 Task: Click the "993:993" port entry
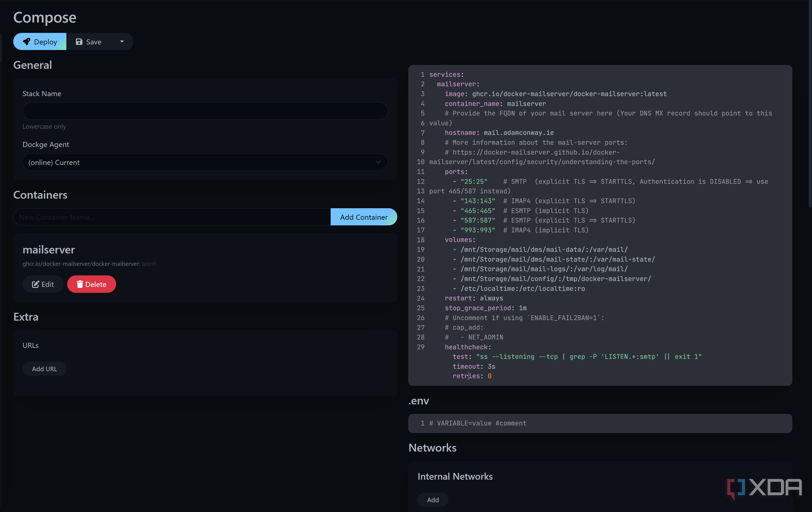pos(477,230)
